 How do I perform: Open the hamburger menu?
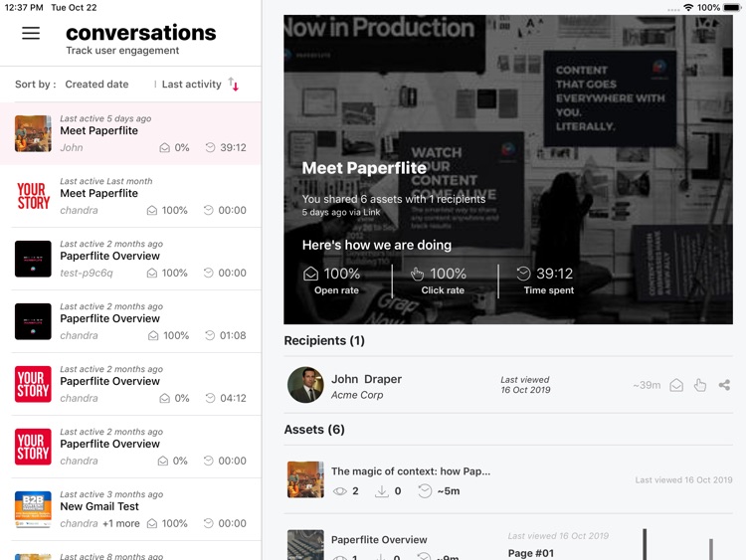(x=31, y=33)
